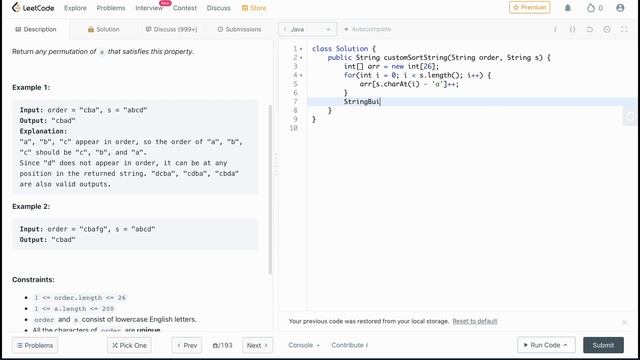The image size is (640, 360).
Task: Open editor settings icon
Action: [607, 29]
